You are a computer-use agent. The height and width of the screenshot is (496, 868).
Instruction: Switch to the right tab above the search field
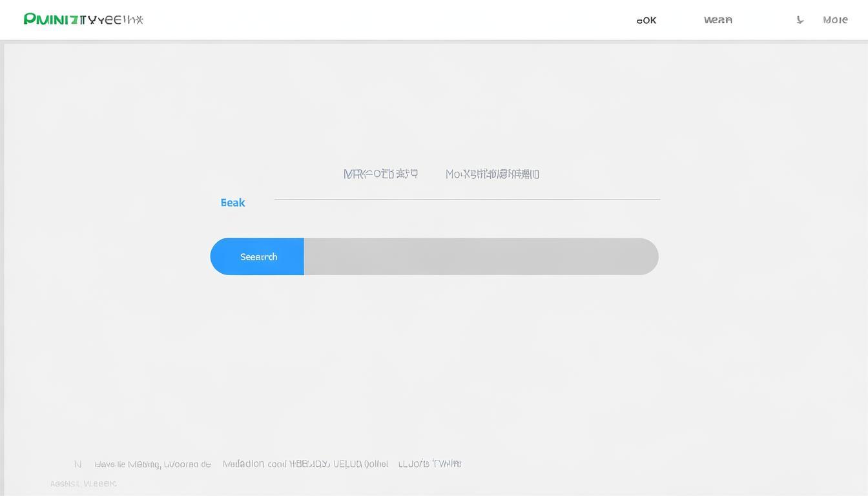click(x=492, y=173)
